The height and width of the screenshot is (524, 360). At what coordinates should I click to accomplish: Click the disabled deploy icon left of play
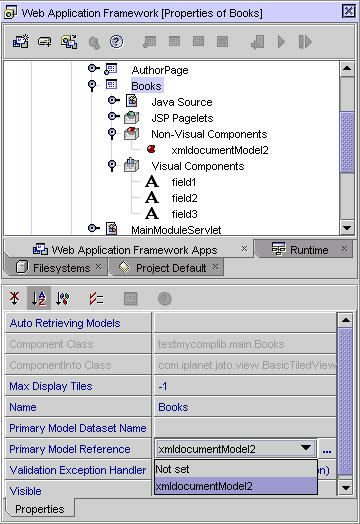coord(257,42)
